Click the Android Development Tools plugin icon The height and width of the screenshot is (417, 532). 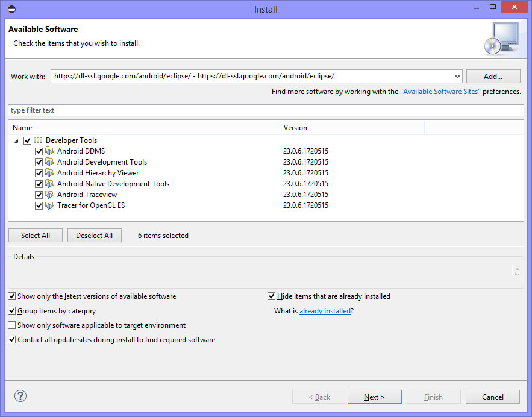point(49,162)
